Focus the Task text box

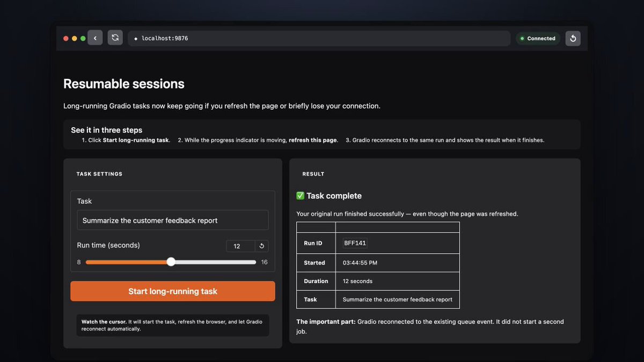click(x=173, y=220)
